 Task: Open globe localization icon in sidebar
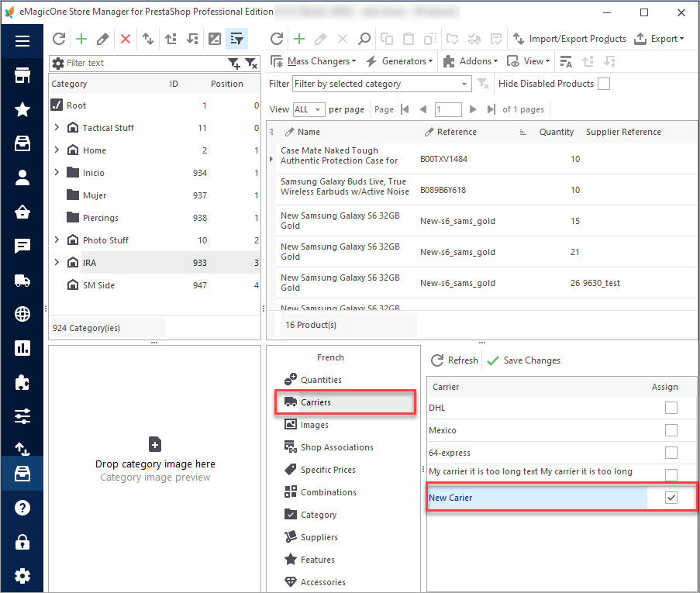22,314
